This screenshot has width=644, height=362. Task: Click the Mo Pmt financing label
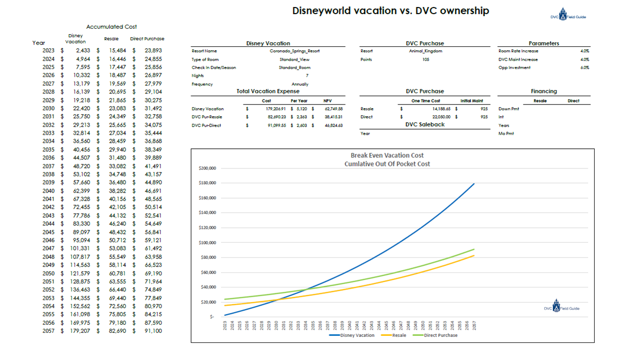point(506,133)
